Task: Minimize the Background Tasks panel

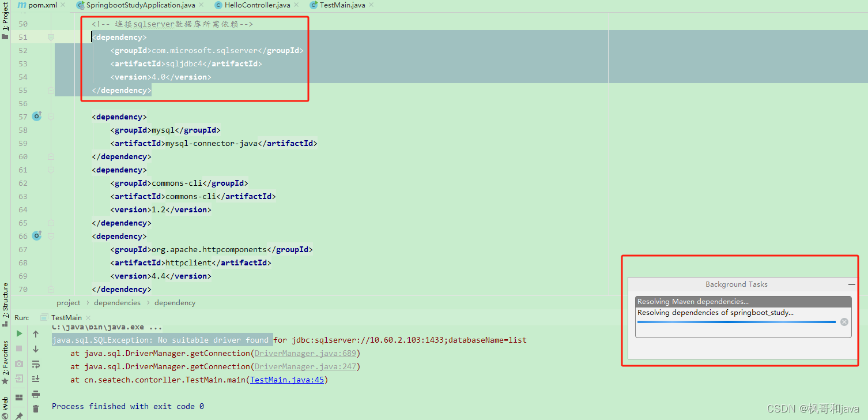Action: pyautogui.click(x=851, y=284)
